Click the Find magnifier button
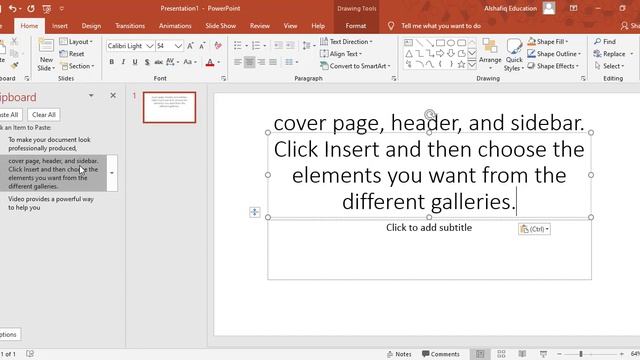The height and width of the screenshot is (360, 640). [x=605, y=42]
